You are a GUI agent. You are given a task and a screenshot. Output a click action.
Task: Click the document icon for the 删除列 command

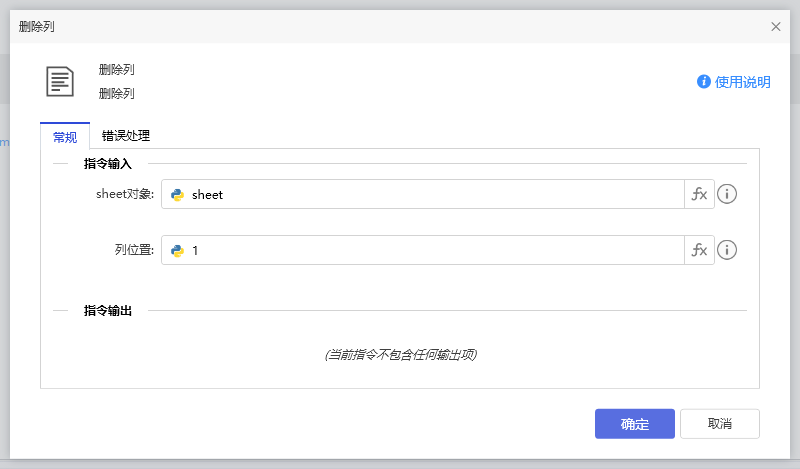(61, 81)
